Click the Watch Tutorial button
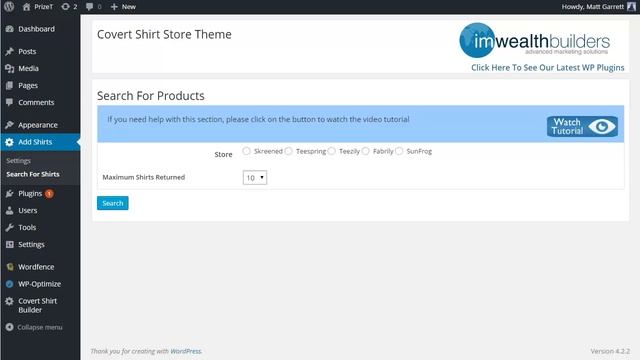Image resolution: width=640 pixels, height=360 pixels. 582,127
